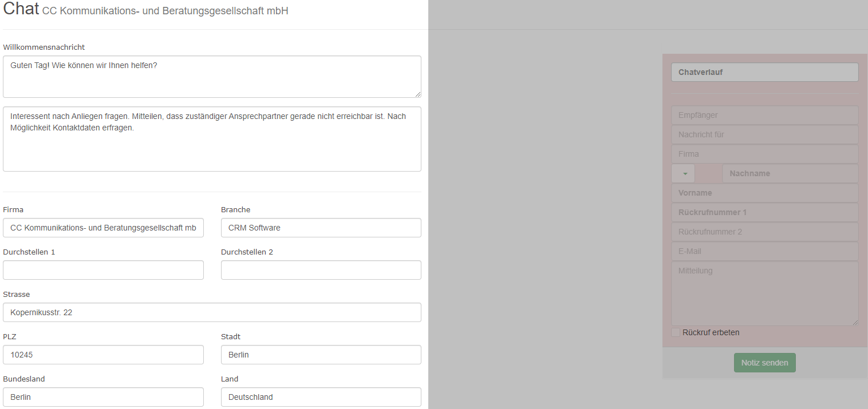Select the Empfänger field in note form
Image resolution: width=868 pixels, height=409 pixels.
click(x=764, y=115)
